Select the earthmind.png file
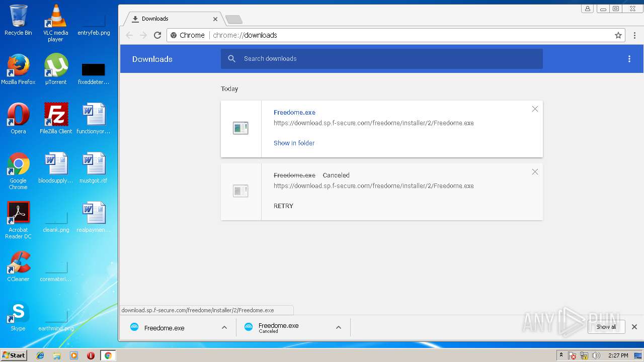 [x=55, y=319]
